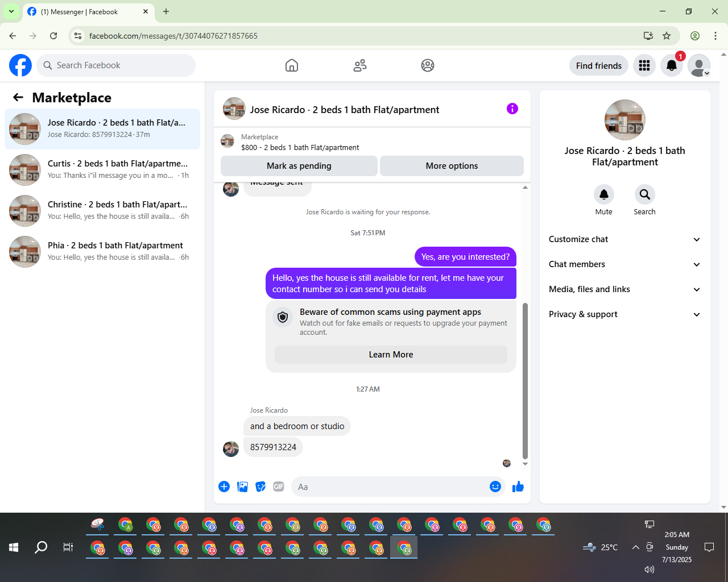The width and height of the screenshot is (728, 582).
Task: Search in conversation magnifier icon
Action: 645,194
